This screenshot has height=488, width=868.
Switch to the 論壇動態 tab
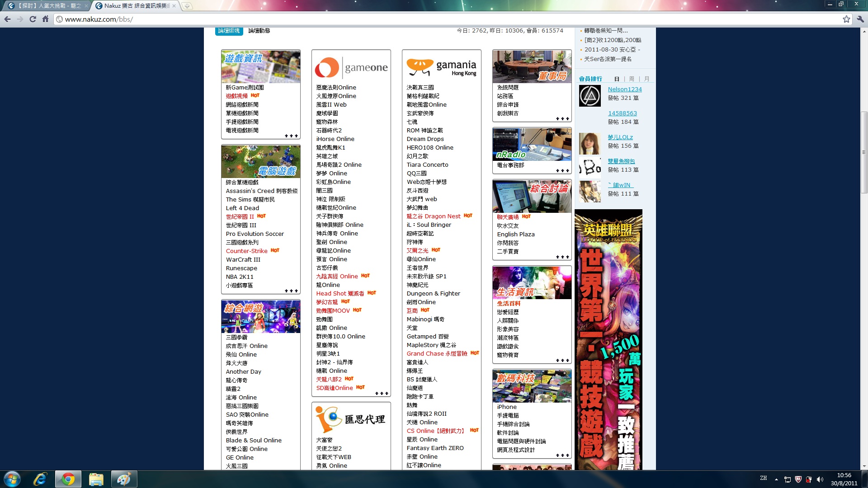[259, 31]
